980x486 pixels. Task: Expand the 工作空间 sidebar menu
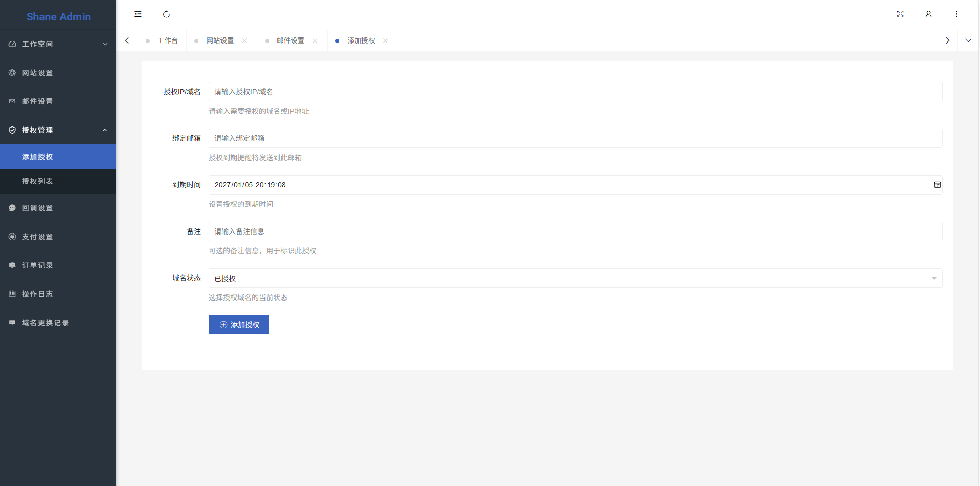(58, 44)
